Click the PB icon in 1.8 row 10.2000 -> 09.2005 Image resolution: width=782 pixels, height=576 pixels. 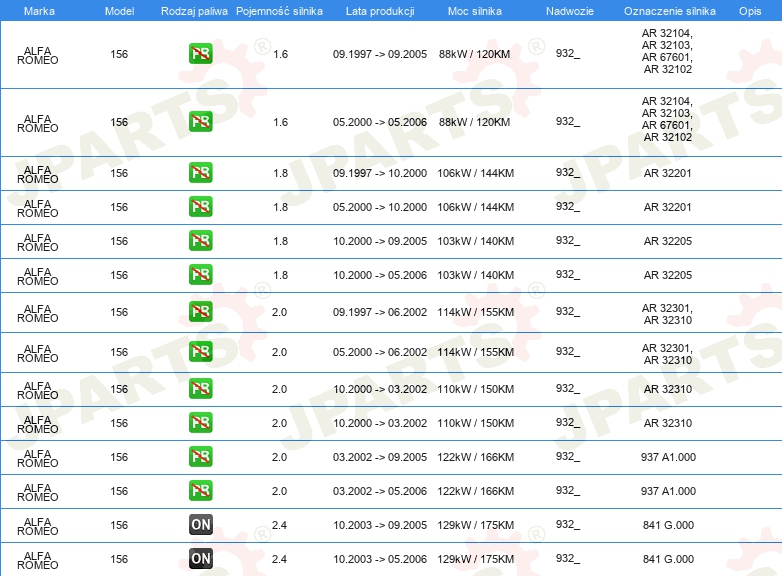tap(200, 241)
